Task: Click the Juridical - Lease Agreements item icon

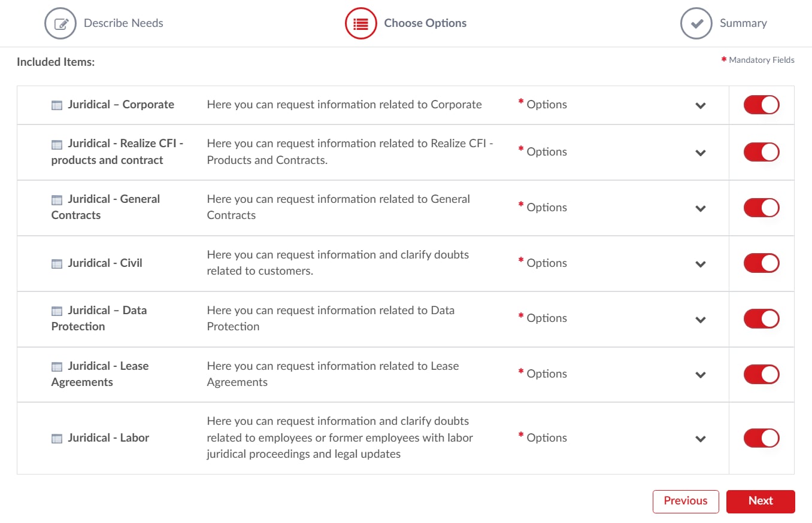Action: coord(56,366)
